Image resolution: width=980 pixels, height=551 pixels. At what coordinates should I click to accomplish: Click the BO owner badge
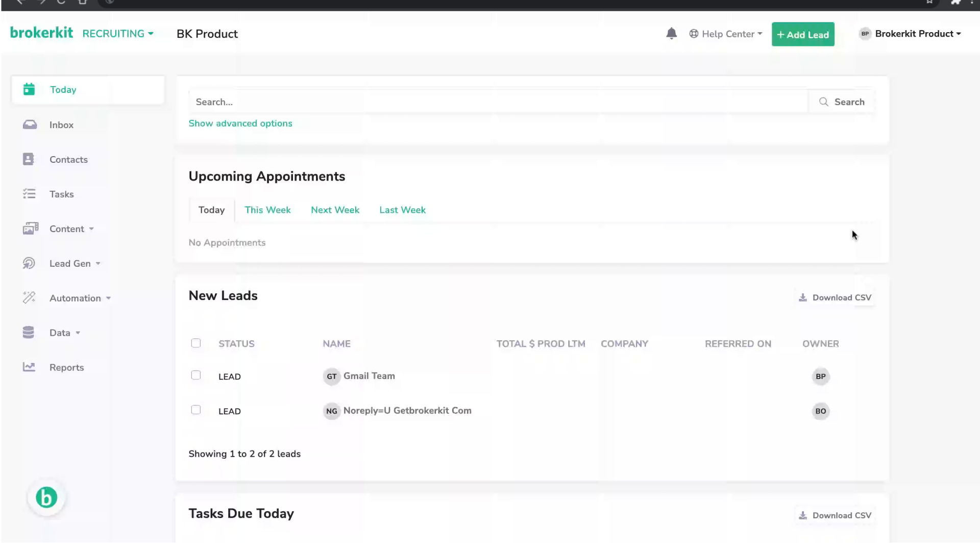[x=820, y=411]
